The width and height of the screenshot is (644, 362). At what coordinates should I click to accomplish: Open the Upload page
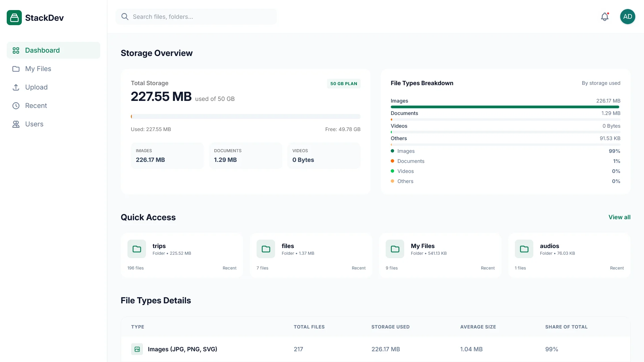pyautogui.click(x=36, y=87)
